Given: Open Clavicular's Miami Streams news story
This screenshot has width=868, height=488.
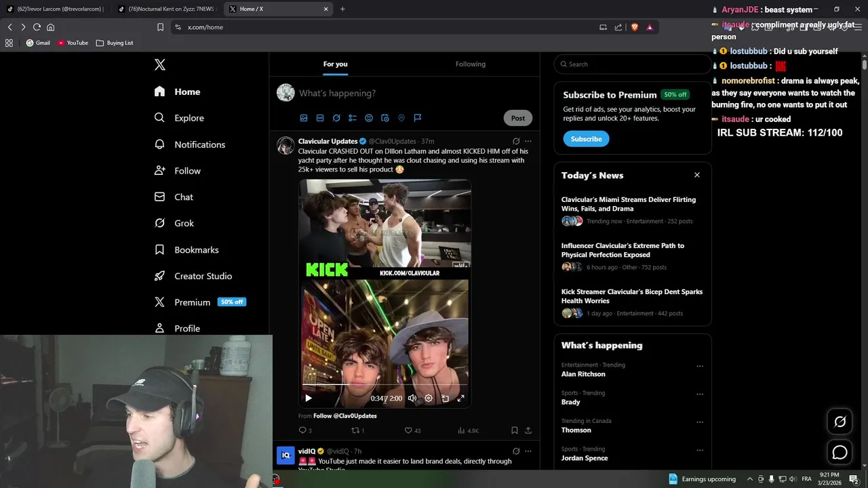Looking at the screenshot, I should 632,210.
